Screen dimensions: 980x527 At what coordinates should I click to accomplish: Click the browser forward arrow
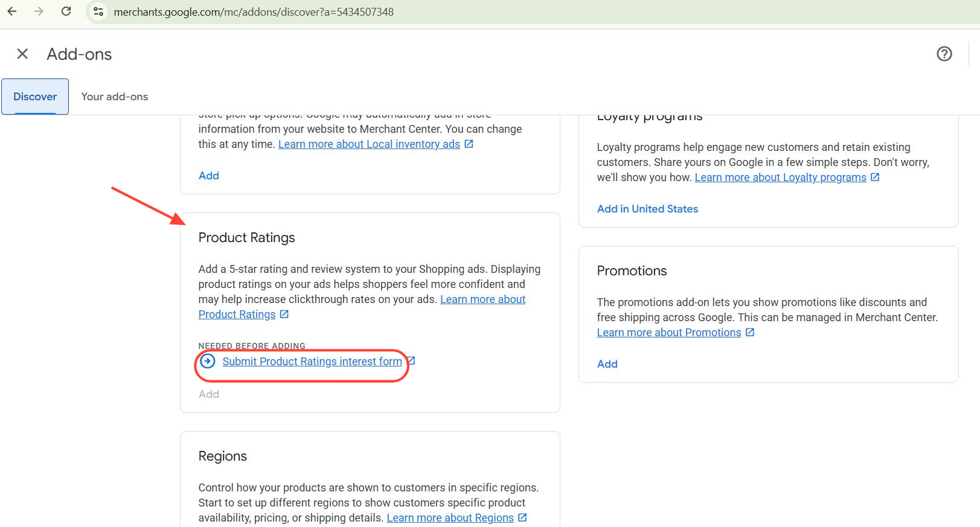point(39,11)
